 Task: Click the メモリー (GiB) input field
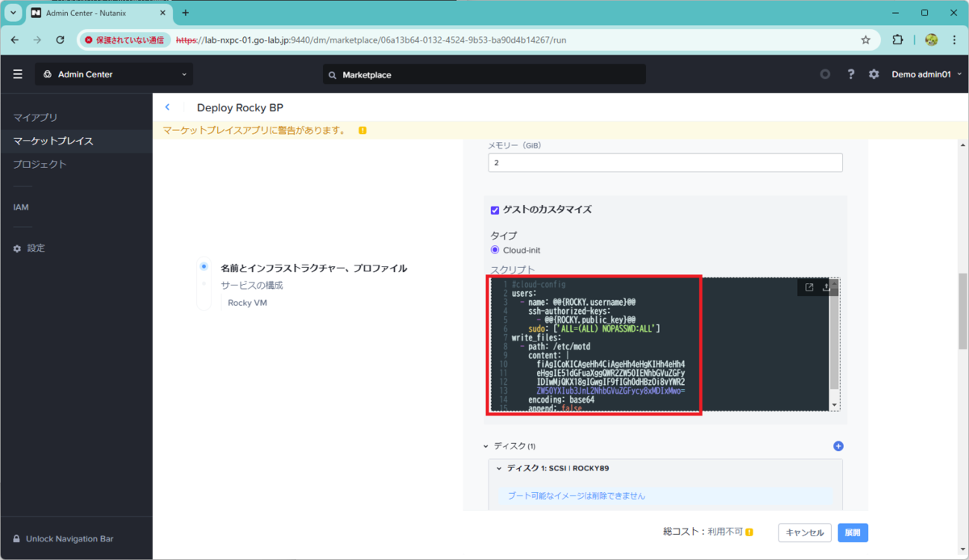click(x=665, y=162)
